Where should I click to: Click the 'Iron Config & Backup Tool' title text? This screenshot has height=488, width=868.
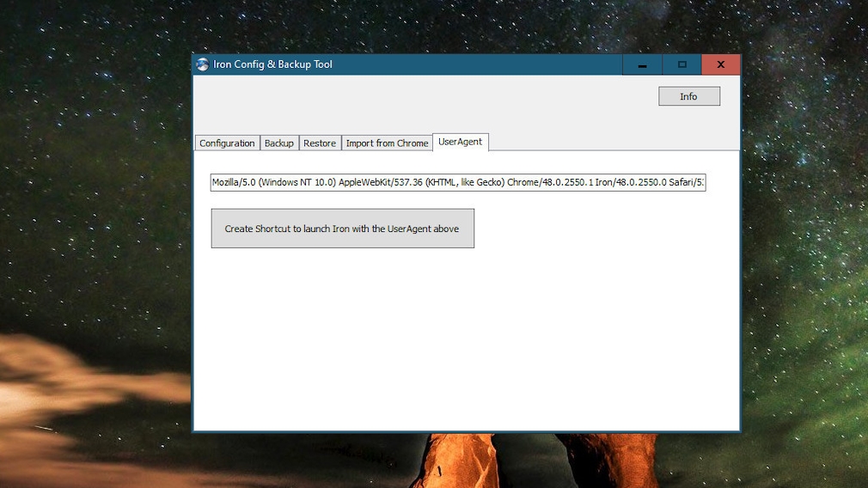coord(272,64)
